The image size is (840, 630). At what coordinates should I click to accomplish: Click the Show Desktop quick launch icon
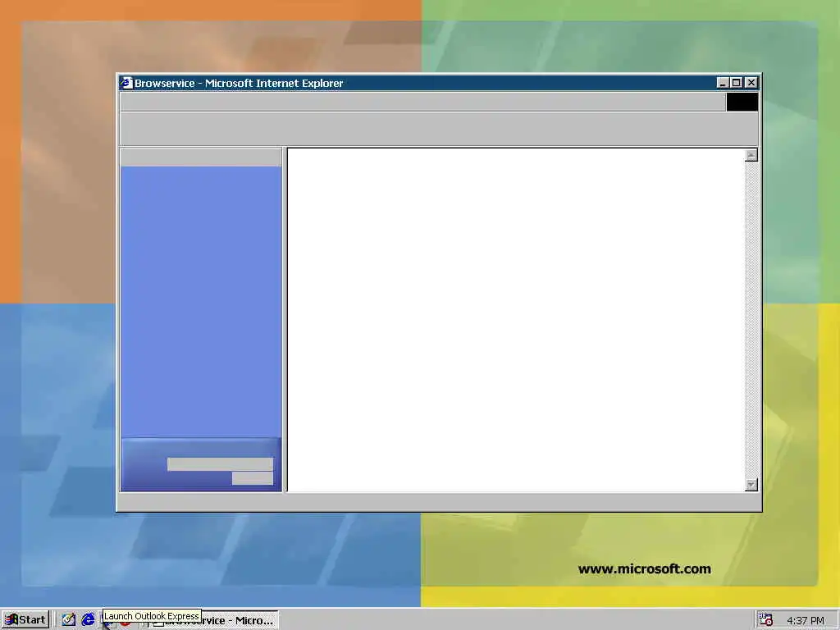click(69, 620)
